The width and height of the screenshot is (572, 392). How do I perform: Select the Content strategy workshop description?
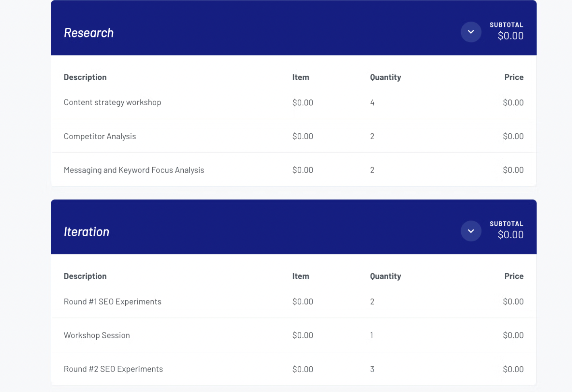tap(112, 103)
